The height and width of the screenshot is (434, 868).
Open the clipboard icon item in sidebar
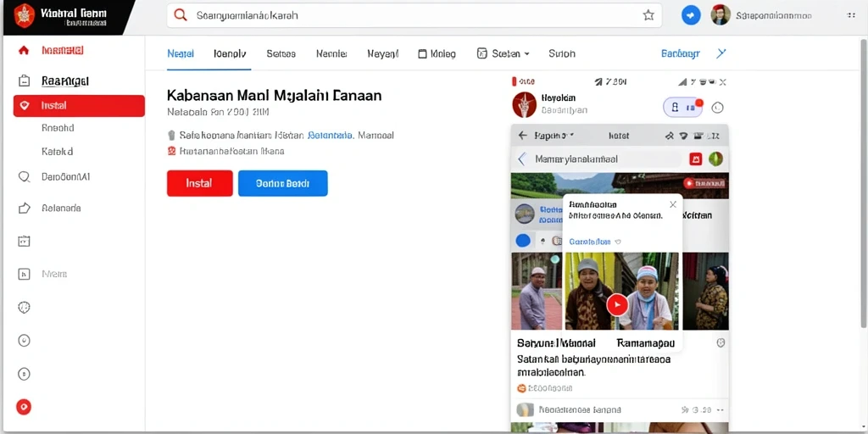(x=24, y=81)
